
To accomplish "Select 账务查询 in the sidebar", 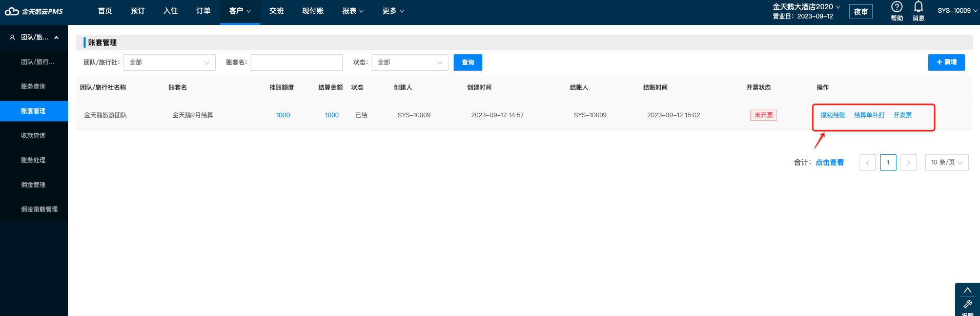I will tap(34, 87).
